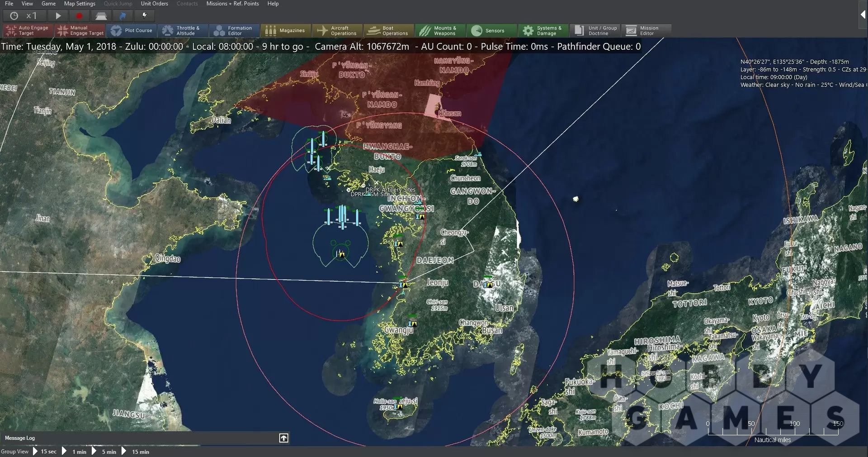The width and height of the screenshot is (868, 457).
Task: Open Mounts & Weapons
Action: click(x=440, y=30)
